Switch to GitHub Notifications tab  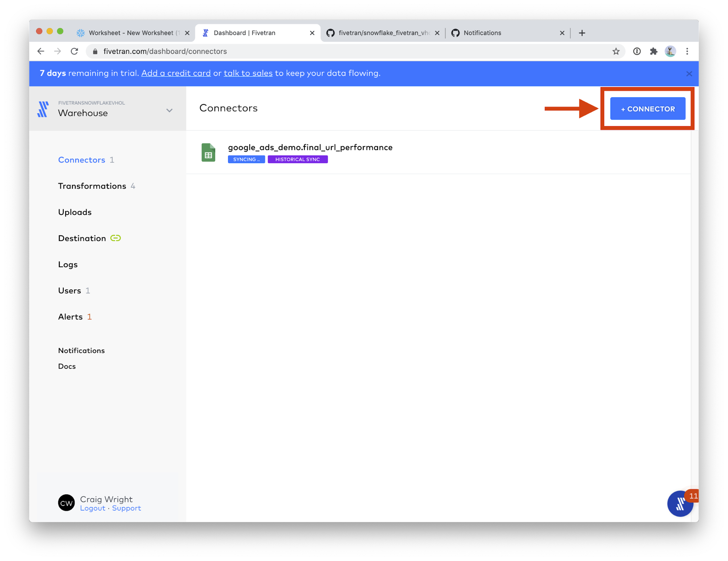click(482, 33)
